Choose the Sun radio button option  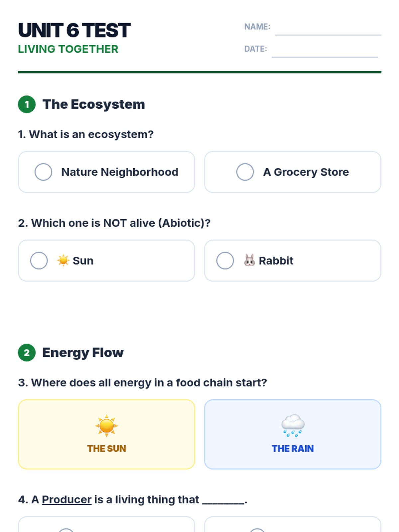tap(39, 260)
